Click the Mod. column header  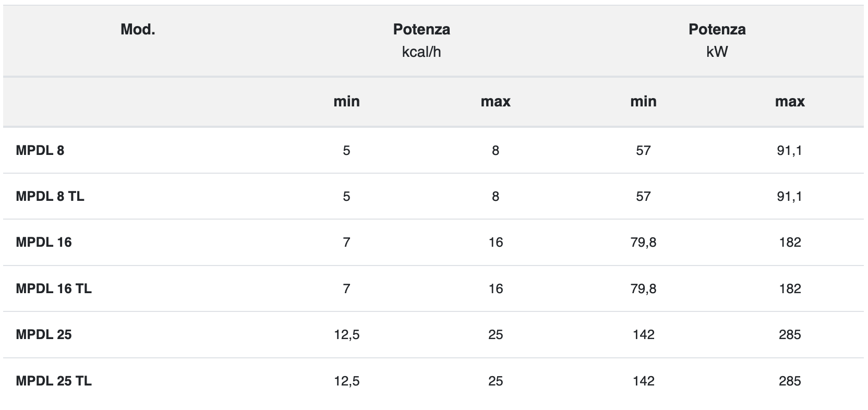pos(138,29)
